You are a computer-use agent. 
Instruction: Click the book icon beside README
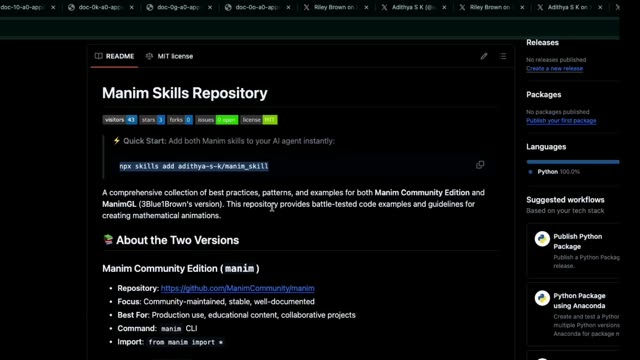98,56
